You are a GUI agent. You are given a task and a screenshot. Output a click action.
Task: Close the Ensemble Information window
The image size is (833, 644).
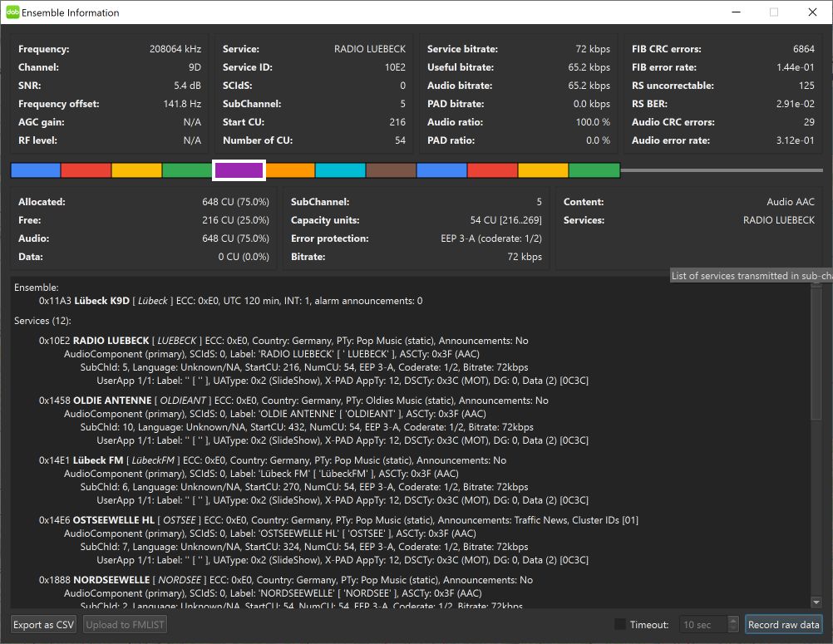[812, 12]
